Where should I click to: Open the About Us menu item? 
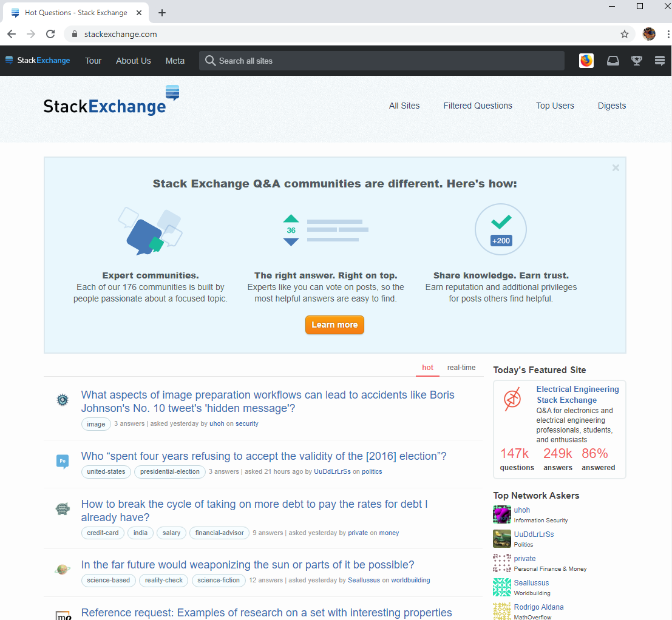[x=133, y=60]
